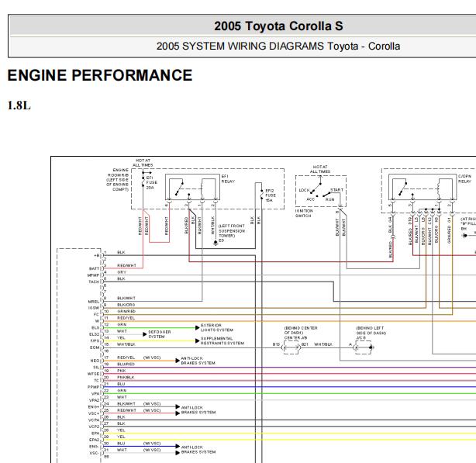The image size is (476, 463).
Task: Select '2005 SYSTEM WIRING DIAGRAMS Toyota - Corolla' subtitle
Action: [278, 47]
